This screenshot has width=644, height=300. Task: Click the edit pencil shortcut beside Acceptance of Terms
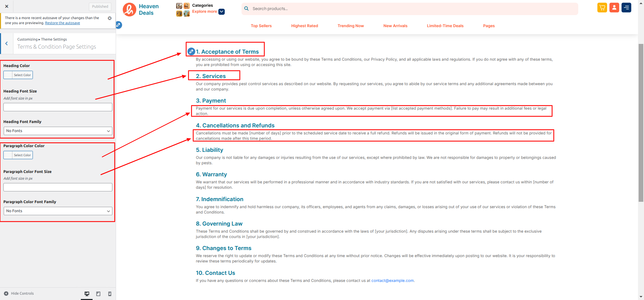191,52
